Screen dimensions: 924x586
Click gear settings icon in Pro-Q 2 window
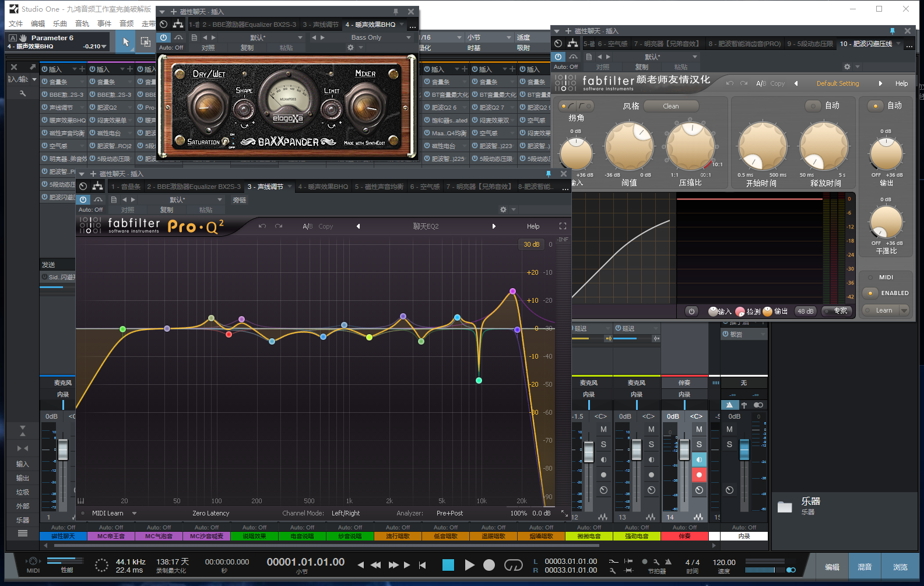[x=503, y=210]
